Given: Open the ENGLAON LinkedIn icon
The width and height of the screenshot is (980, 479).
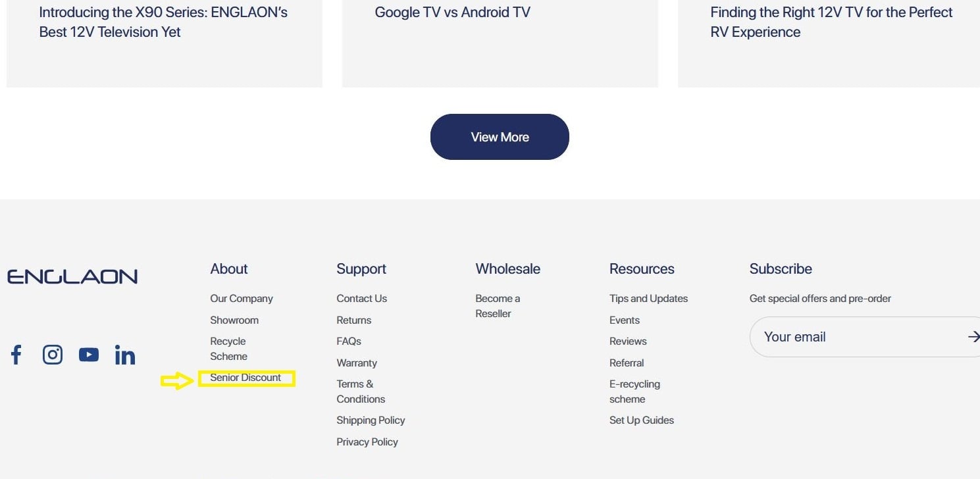Looking at the screenshot, I should (x=125, y=356).
